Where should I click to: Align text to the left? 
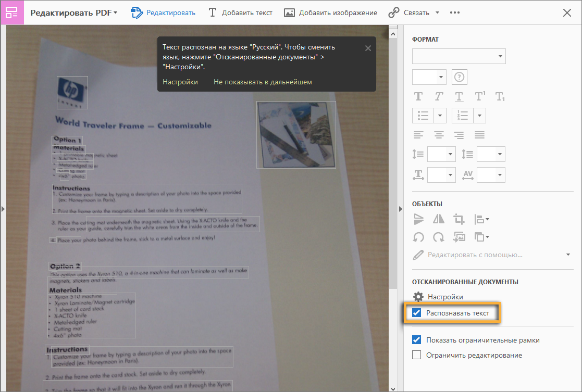(x=418, y=135)
